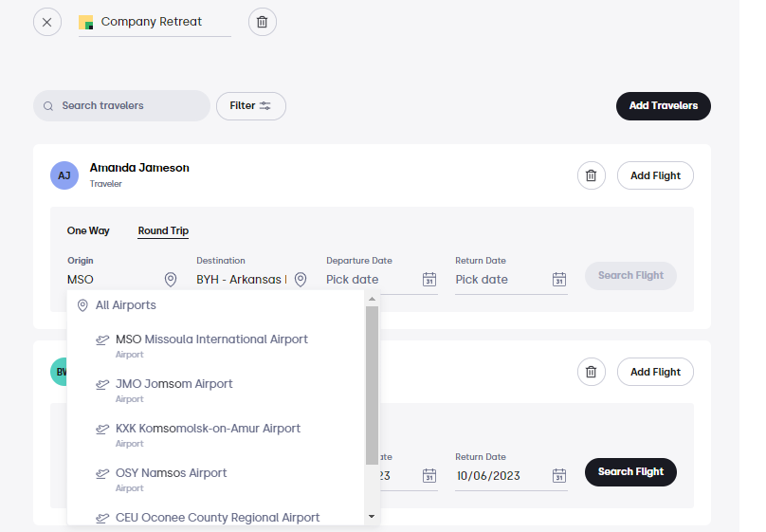This screenshot has width=766, height=532.
Task: Choose OSY Namsos Airport option
Action: 215,479
